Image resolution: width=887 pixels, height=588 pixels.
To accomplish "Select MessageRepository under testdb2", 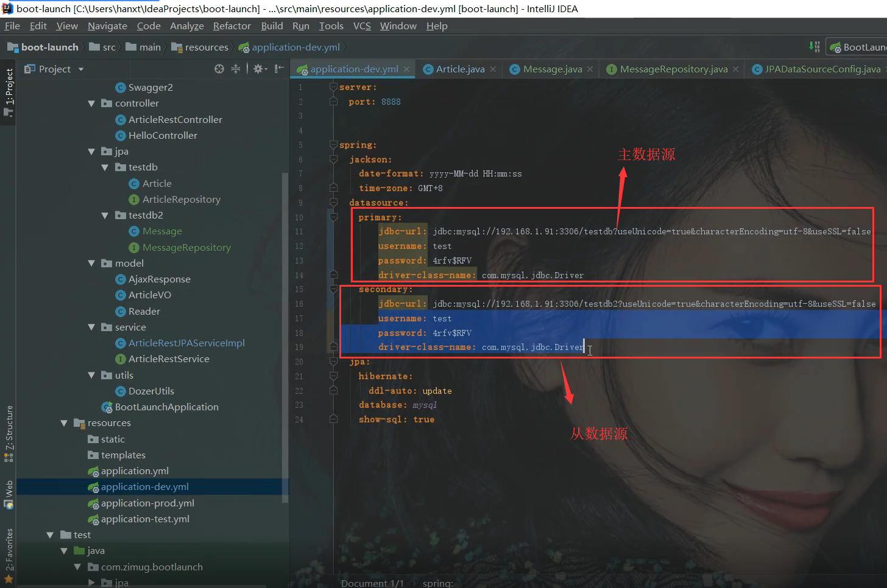I will pos(180,248).
